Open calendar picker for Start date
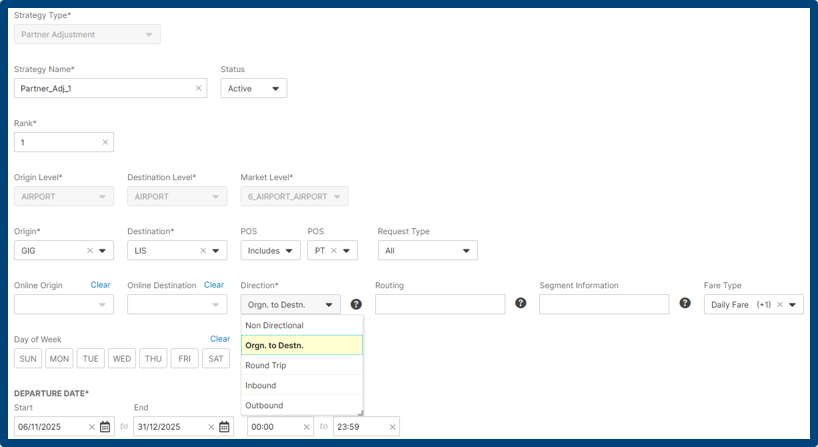This screenshot has width=818, height=447. (105, 427)
